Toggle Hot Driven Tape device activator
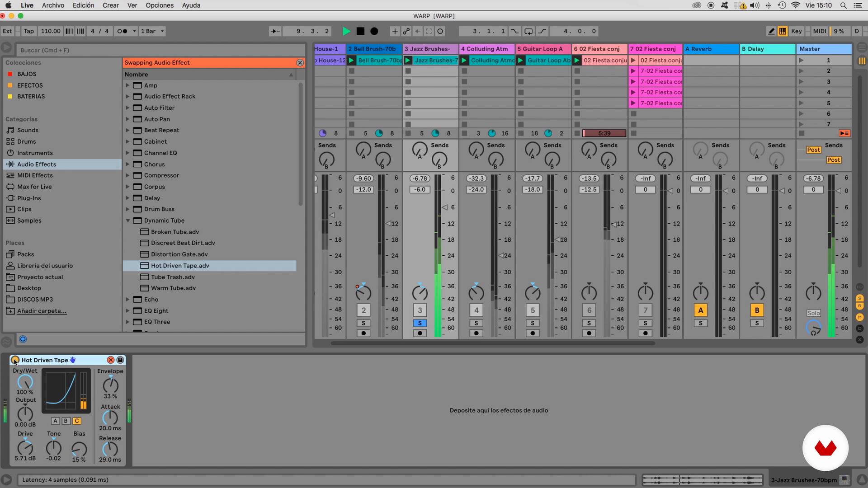 coord(15,360)
